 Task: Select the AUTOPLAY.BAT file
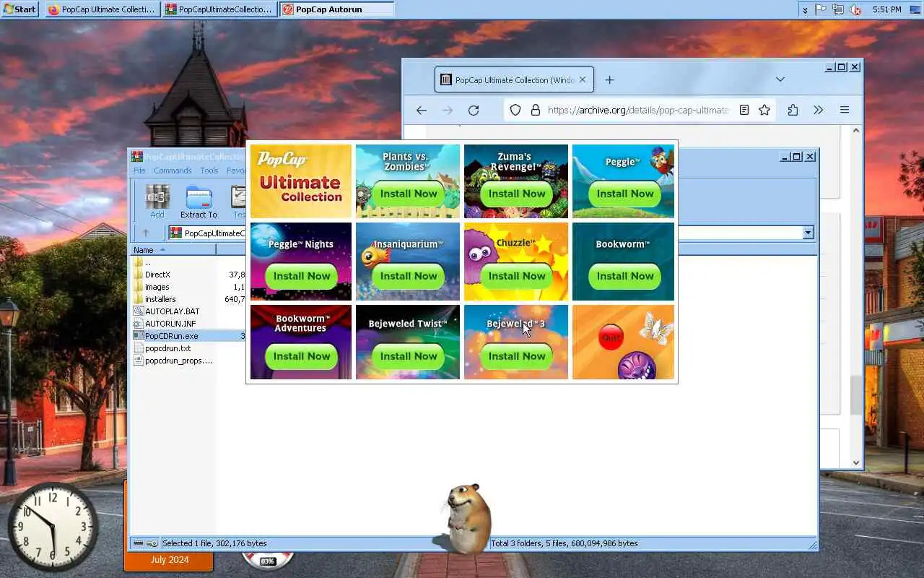tap(172, 311)
